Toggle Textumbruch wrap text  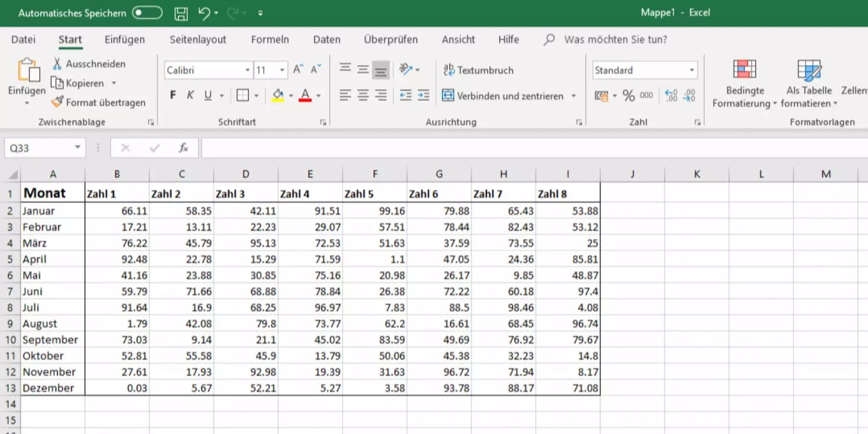click(x=478, y=70)
